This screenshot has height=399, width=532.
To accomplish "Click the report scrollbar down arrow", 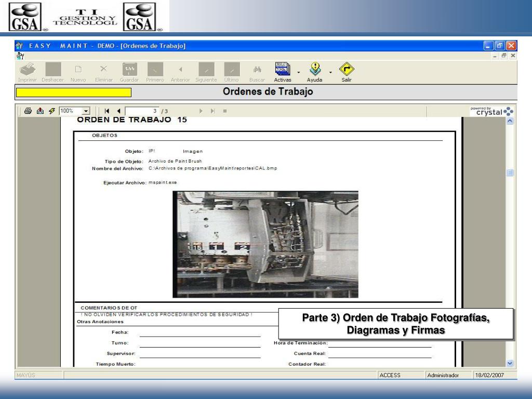I will point(510,363).
